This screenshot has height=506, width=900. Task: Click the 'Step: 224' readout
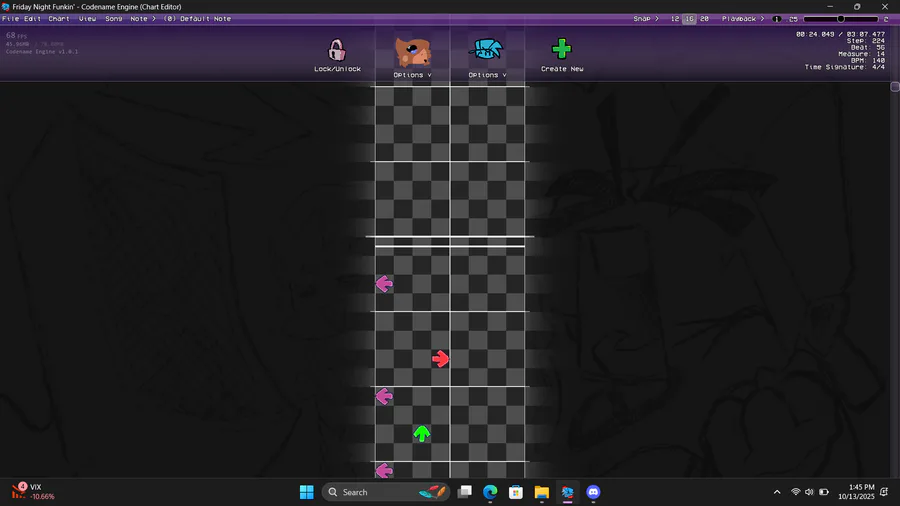866,41
